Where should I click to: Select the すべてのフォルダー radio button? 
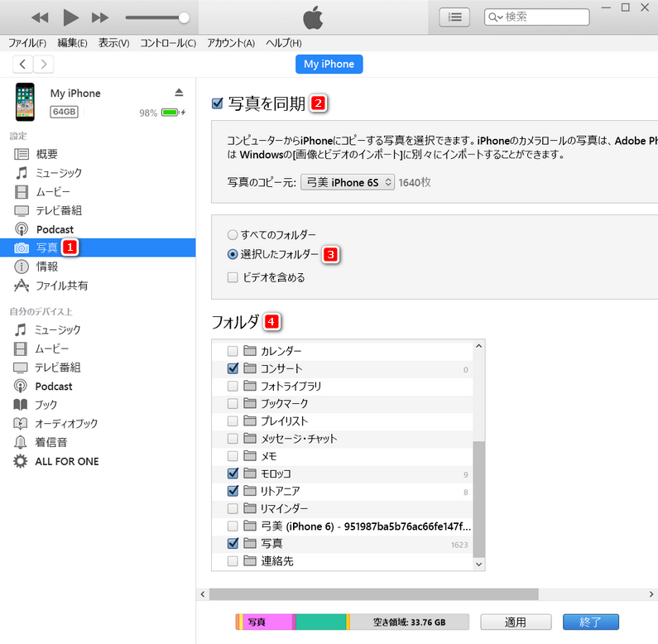[232, 235]
